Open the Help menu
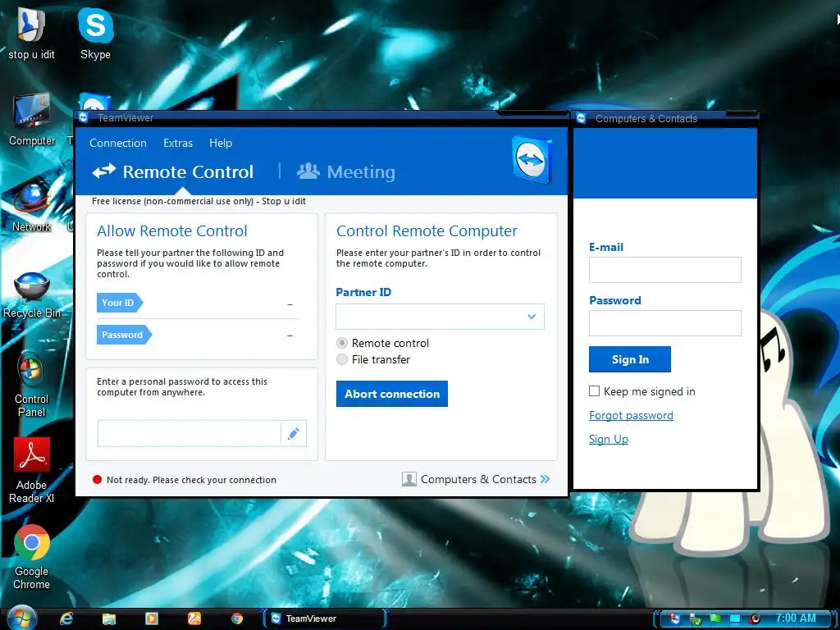The image size is (840, 630). [221, 143]
